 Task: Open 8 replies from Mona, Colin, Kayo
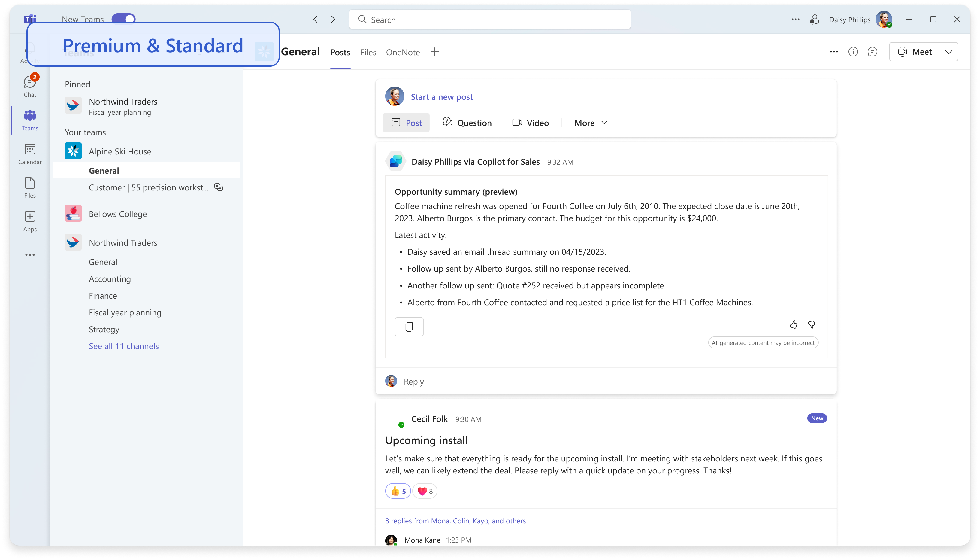click(455, 521)
